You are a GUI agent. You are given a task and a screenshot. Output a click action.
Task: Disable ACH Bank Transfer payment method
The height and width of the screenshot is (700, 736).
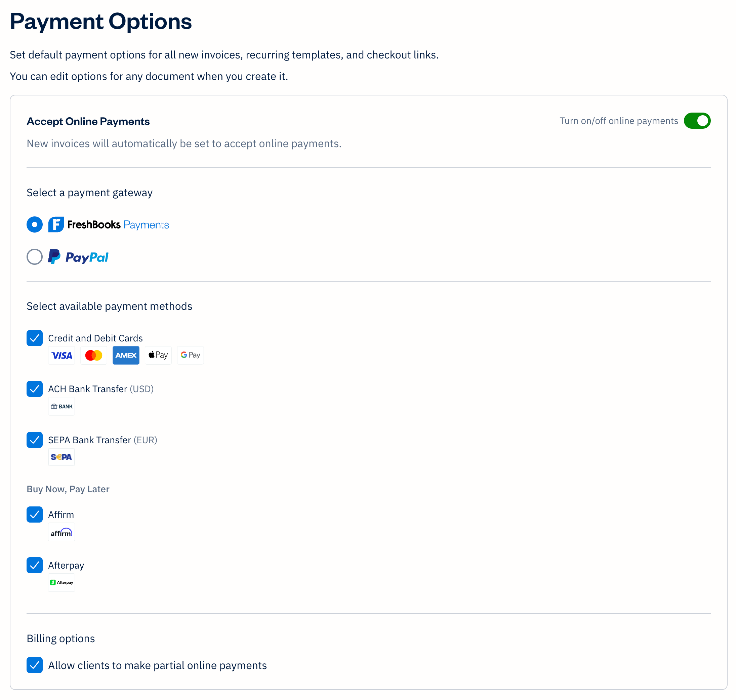(x=34, y=389)
